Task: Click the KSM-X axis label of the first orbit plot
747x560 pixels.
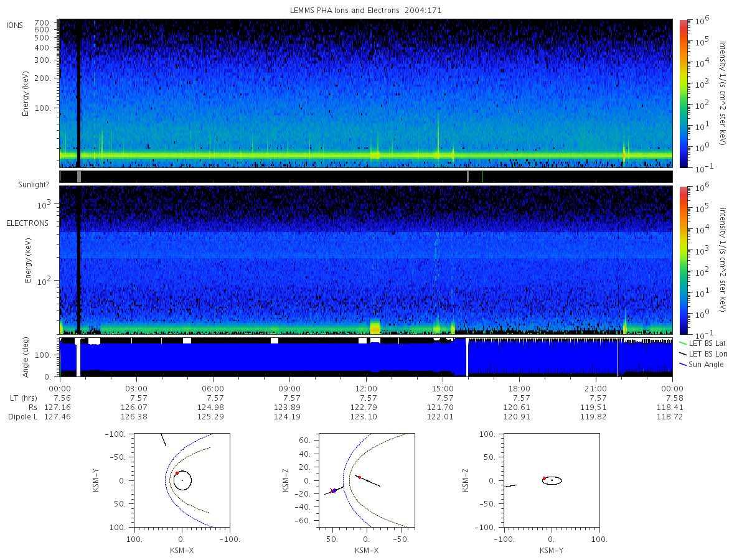Action: [181, 550]
